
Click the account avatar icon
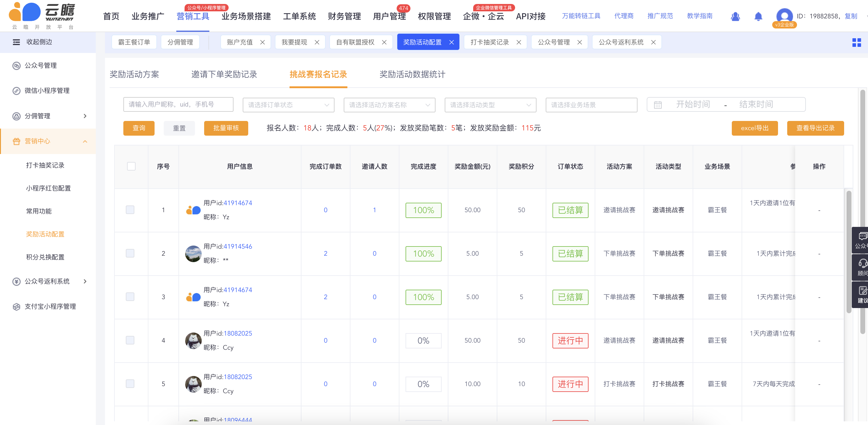pos(784,16)
